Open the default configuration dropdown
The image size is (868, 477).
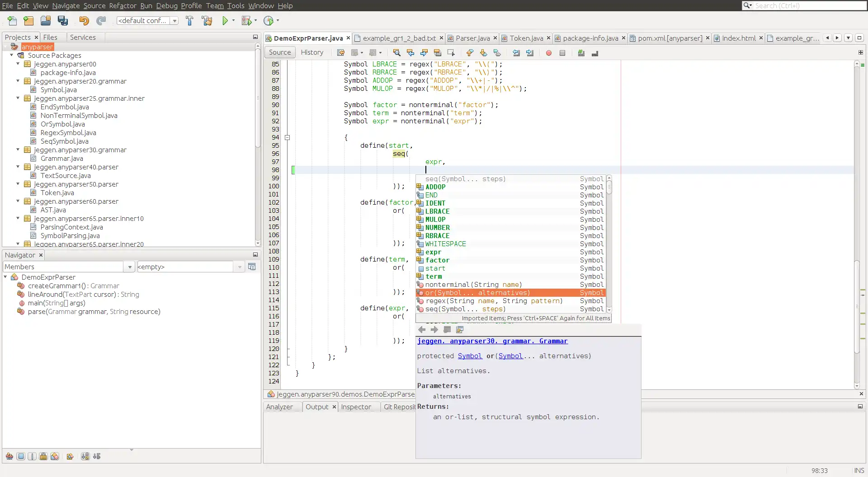(x=175, y=21)
